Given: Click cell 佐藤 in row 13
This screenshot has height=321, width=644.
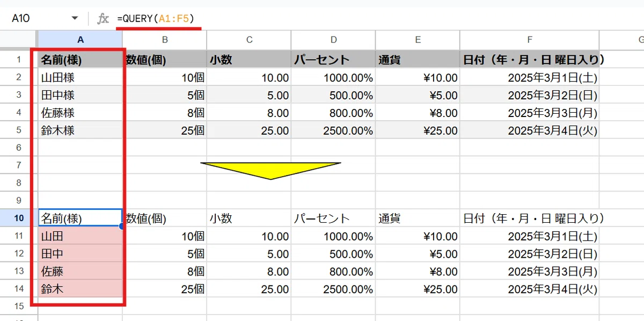Looking at the screenshot, I should [x=80, y=271].
